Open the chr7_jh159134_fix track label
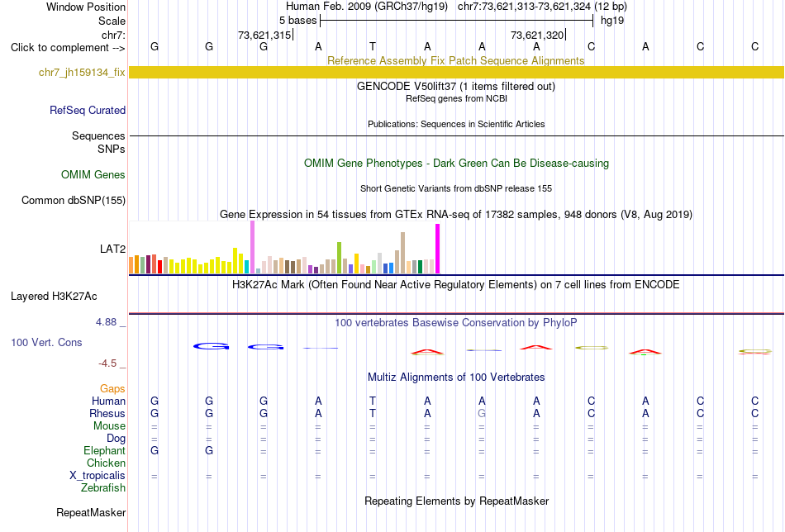The width and height of the screenshot is (785, 532). [82, 73]
